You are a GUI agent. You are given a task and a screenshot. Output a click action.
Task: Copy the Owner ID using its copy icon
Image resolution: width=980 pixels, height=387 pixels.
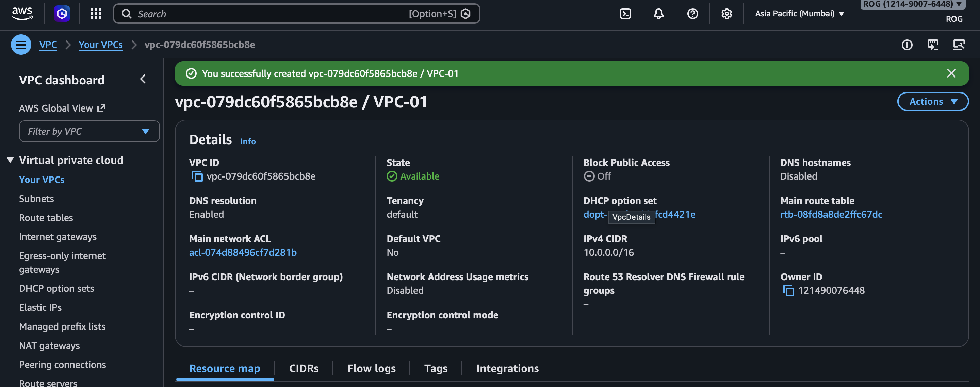tap(789, 290)
